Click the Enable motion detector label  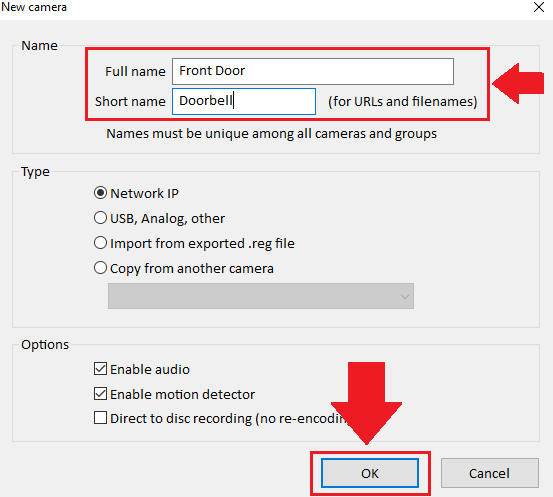coord(182,394)
